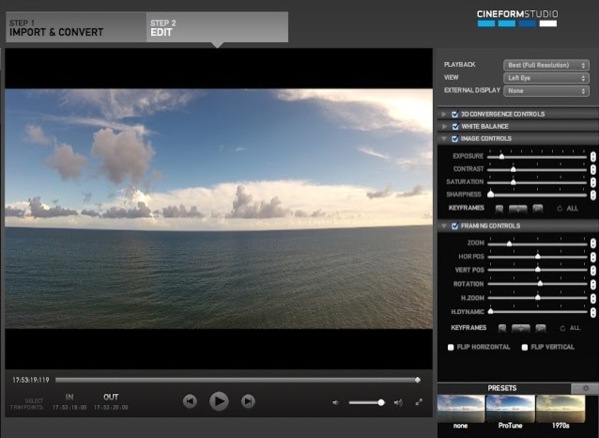Click the volume slider knob
Screen dimensions: 599x438
(x=381, y=402)
